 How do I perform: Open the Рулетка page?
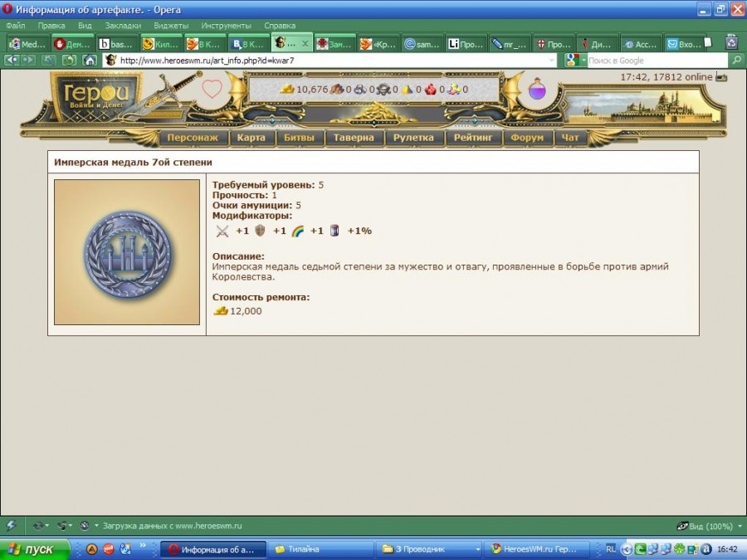click(x=413, y=138)
